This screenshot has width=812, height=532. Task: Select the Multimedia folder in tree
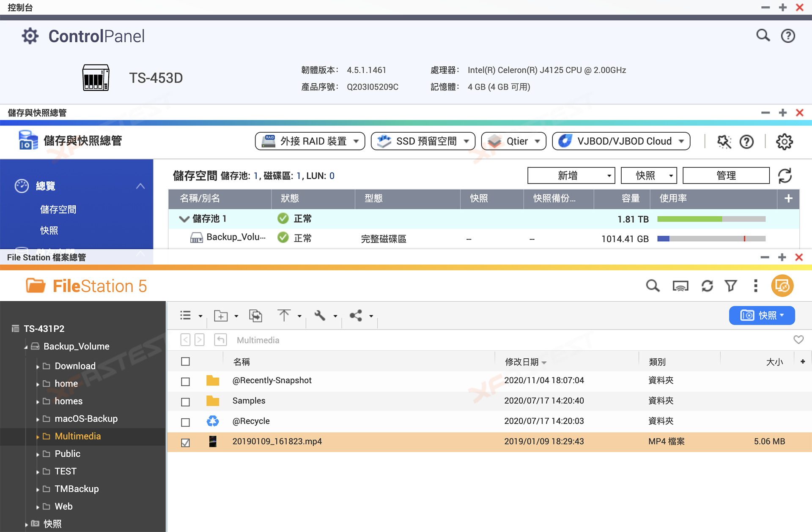click(78, 437)
